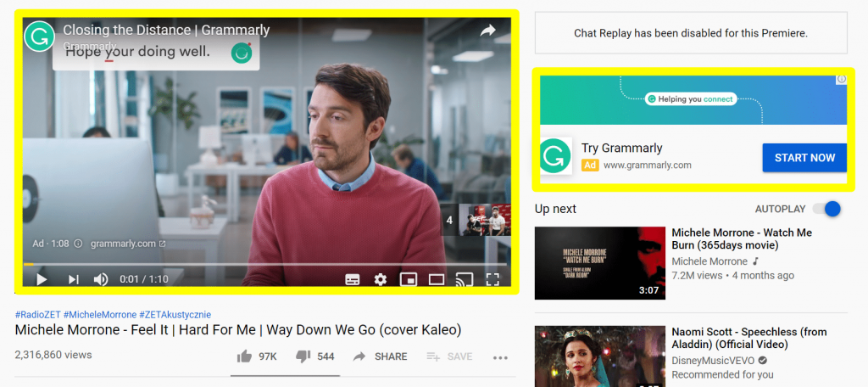Open the Michele Morrone channel name
Image resolution: width=868 pixels, height=387 pixels.
pyautogui.click(x=709, y=261)
